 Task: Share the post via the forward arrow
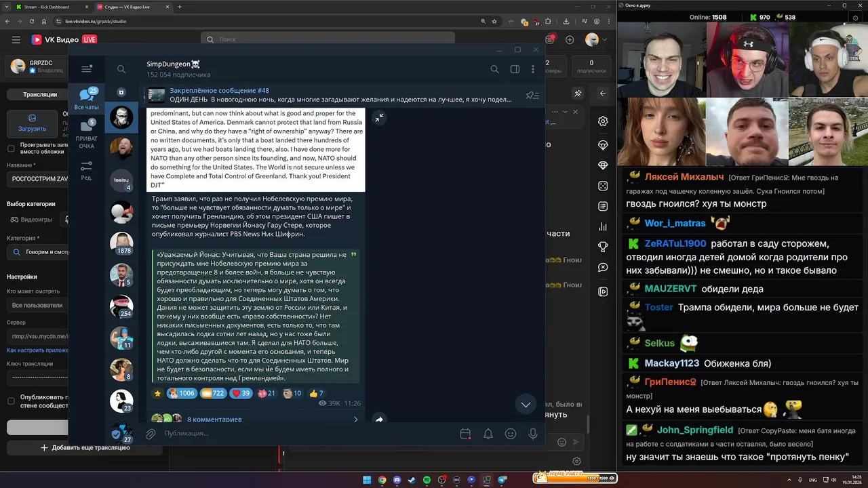[x=379, y=420]
